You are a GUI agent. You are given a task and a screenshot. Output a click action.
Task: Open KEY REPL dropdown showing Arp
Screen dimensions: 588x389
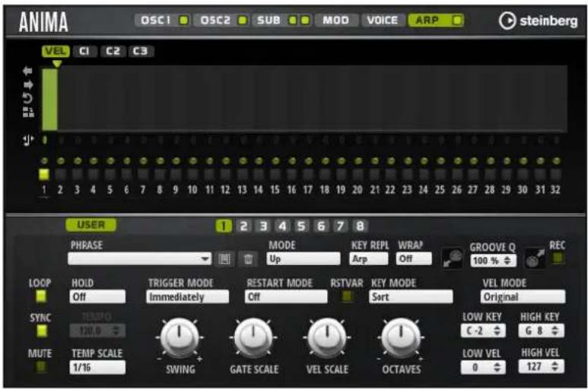pos(369,259)
